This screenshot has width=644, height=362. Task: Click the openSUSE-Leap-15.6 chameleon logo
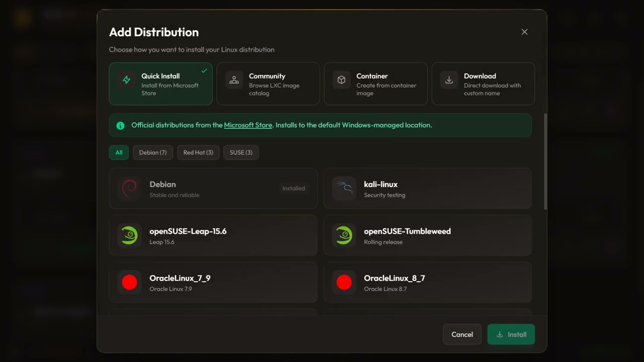point(129,235)
